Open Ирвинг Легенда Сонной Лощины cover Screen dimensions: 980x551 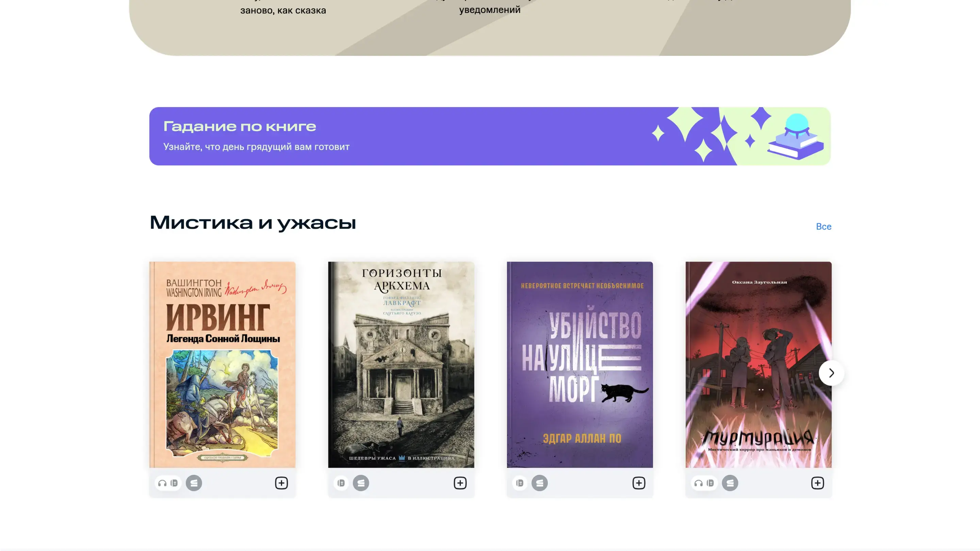click(222, 365)
